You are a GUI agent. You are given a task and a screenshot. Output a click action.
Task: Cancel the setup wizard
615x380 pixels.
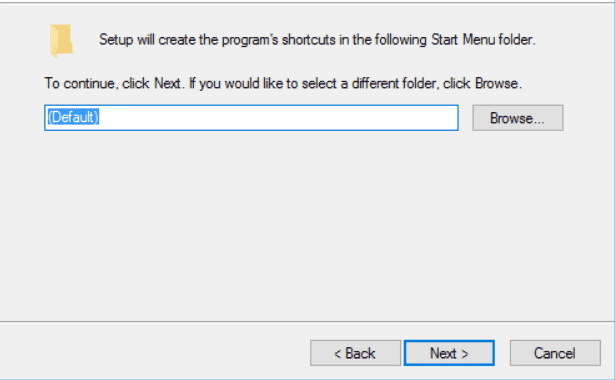[555, 353]
